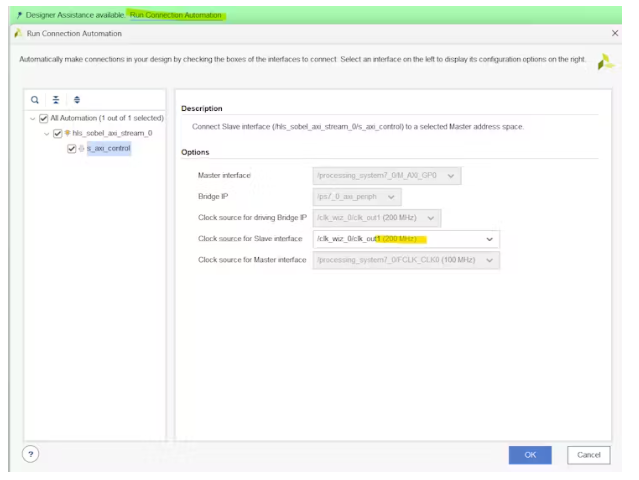Close the Run Connection Automation dialog
The width and height of the screenshot is (639, 480).
point(614,33)
